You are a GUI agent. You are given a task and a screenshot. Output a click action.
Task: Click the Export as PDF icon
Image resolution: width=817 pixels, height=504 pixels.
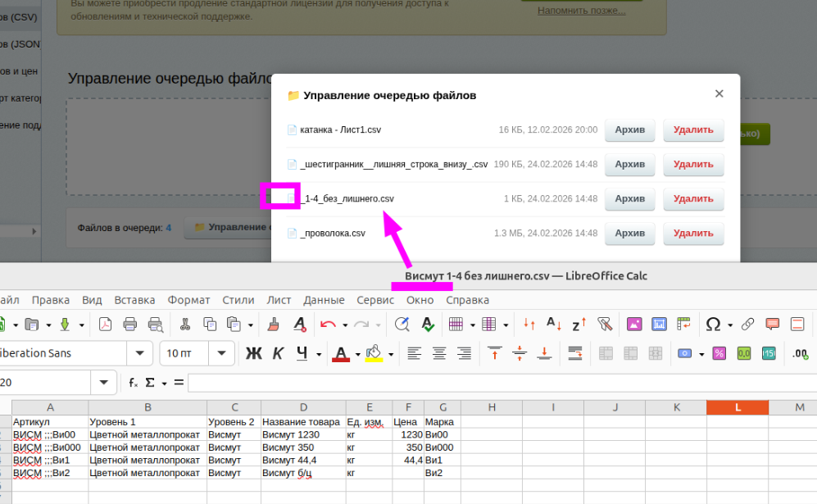105,324
